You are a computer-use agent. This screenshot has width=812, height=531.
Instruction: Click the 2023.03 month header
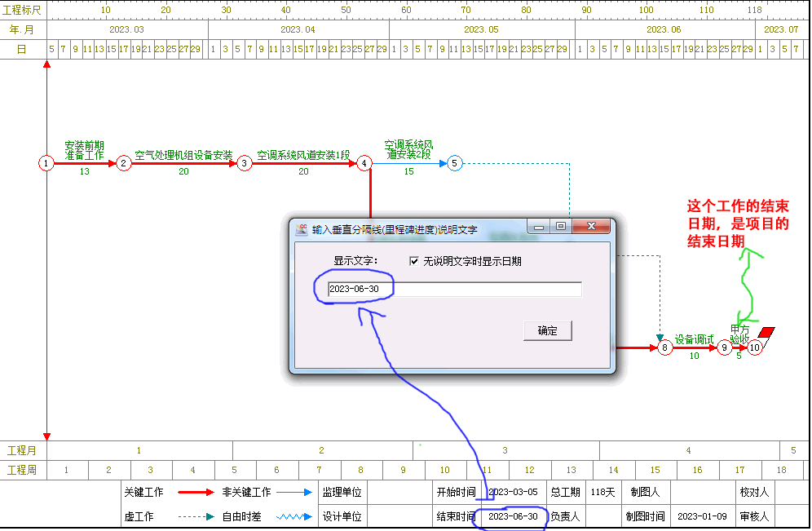pos(127,29)
